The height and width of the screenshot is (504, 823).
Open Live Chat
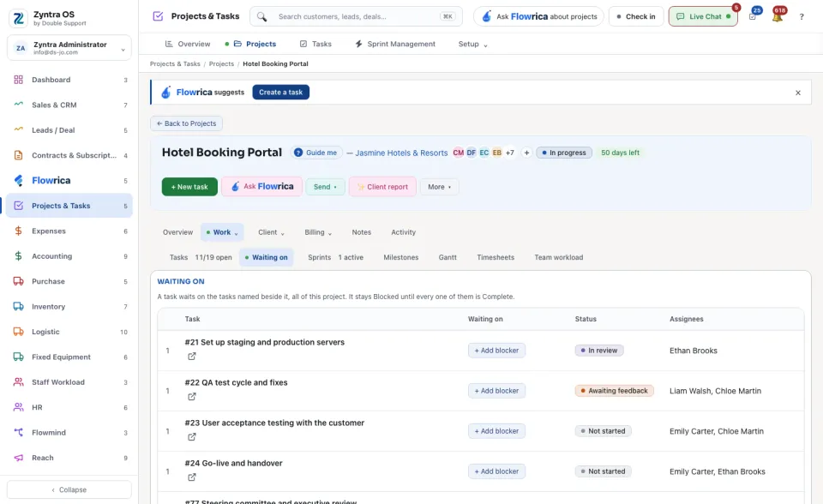703,16
